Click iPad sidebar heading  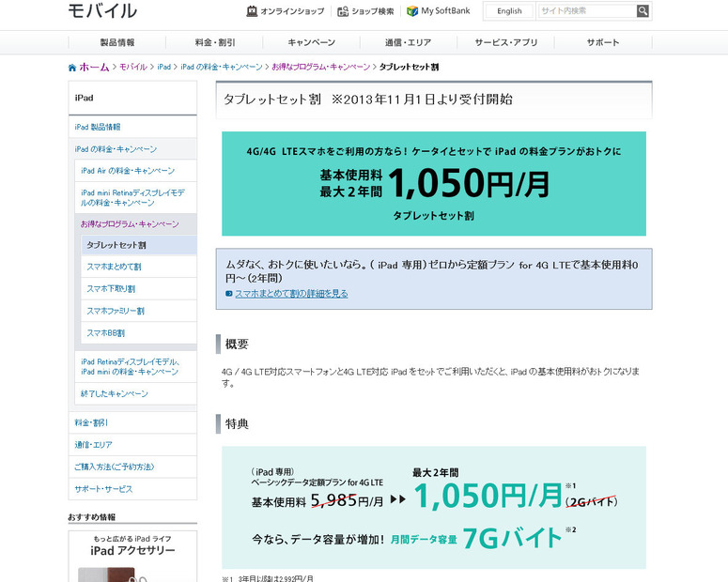(132, 98)
